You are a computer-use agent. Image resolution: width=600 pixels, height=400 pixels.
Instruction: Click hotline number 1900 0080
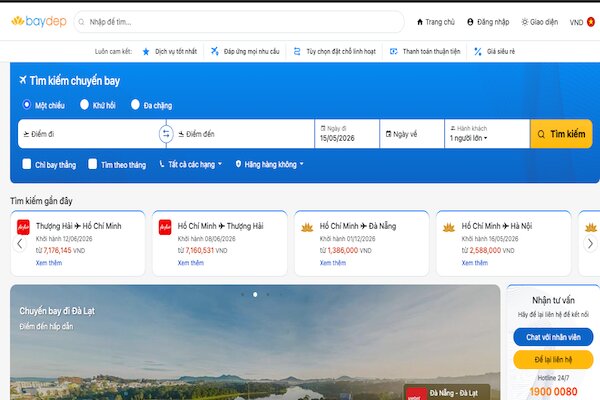[553, 392]
